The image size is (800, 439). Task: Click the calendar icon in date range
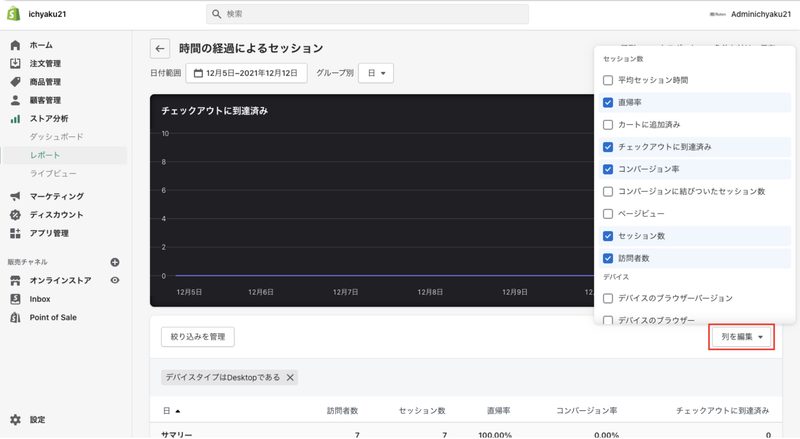point(198,73)
